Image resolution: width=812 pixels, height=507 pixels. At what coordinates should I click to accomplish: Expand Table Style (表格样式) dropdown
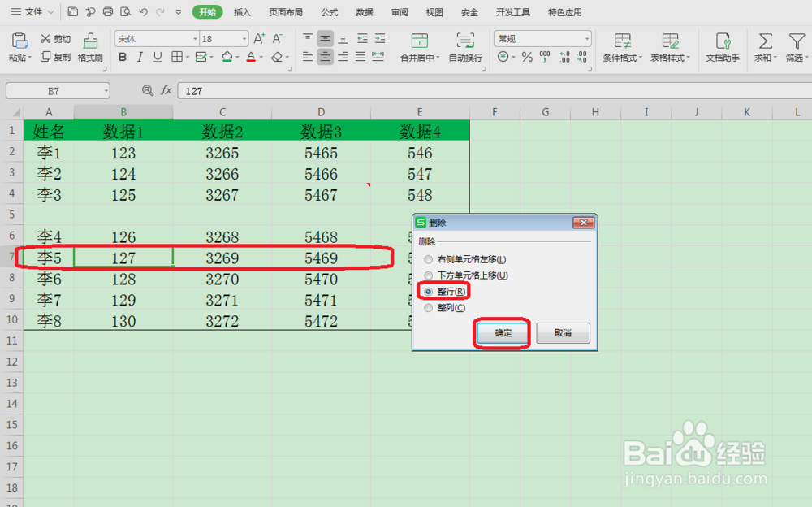[689, 58]
